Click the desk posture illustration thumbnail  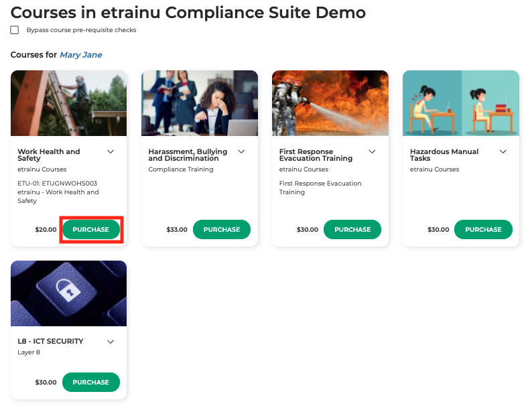pos(460,103)
